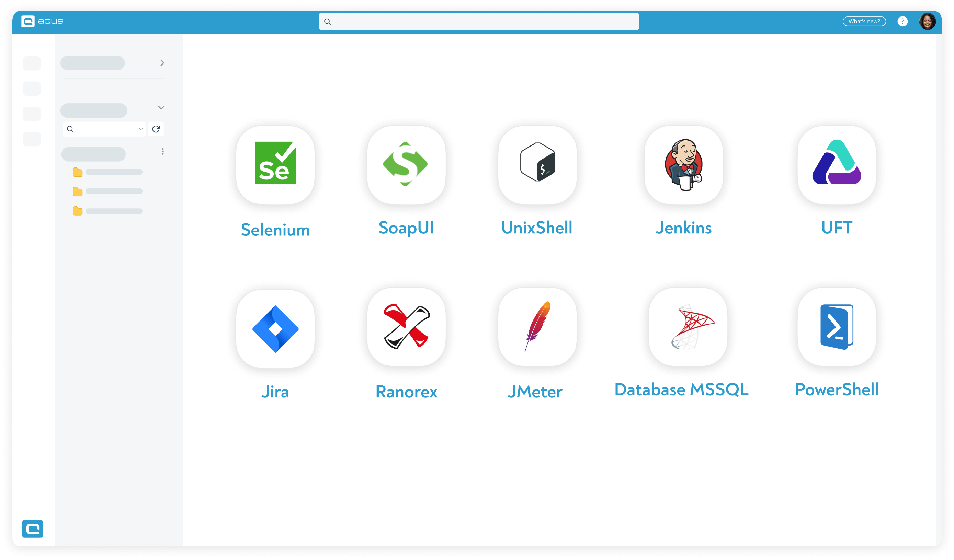The height and width of the screenshot is (560, 954).
Task: Click the What's new? button
Action: tap(864, 21)
